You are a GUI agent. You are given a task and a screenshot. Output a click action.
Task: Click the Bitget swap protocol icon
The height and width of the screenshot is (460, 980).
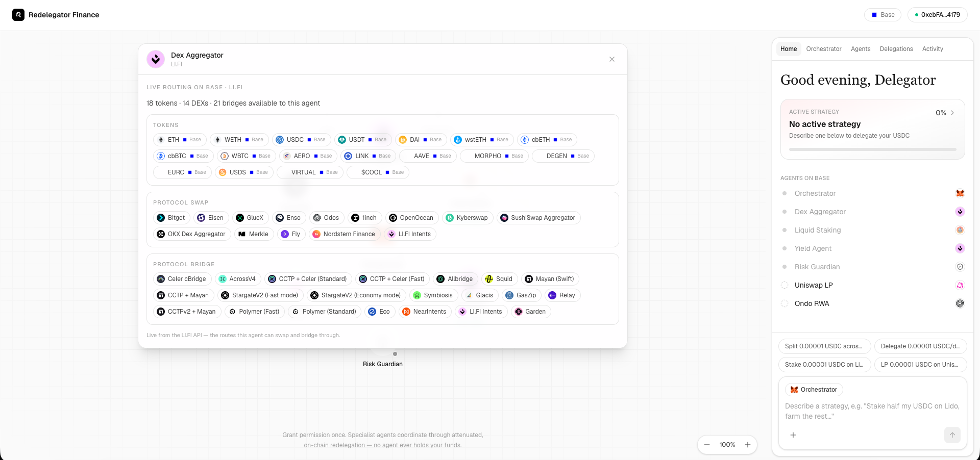click(161, 218)
